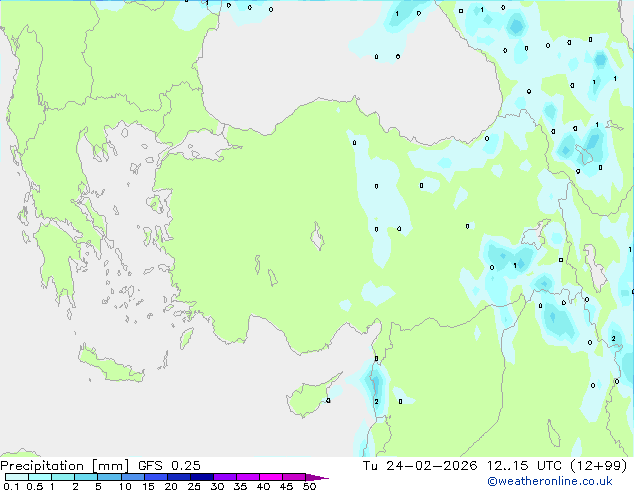Click the 0.5–1 mm legend color swatch
This screenshot has height=490, width=634.
coord(40,477)
